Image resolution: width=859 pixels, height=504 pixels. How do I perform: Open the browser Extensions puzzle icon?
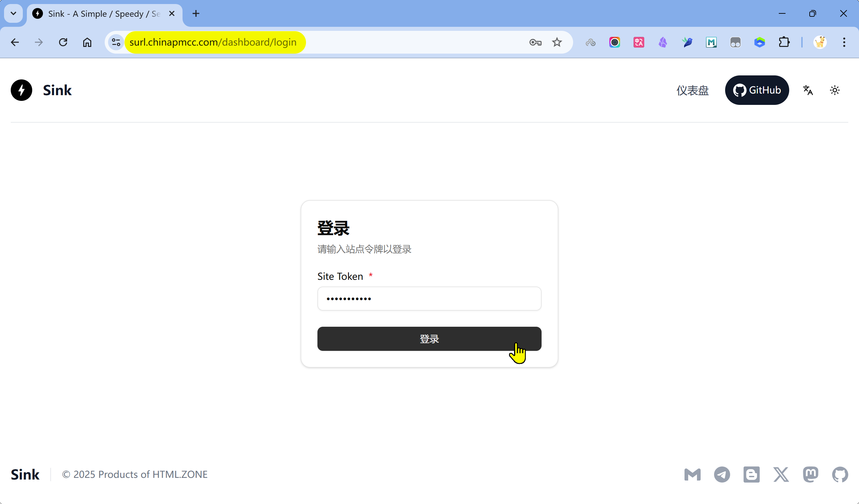(784, 42)
